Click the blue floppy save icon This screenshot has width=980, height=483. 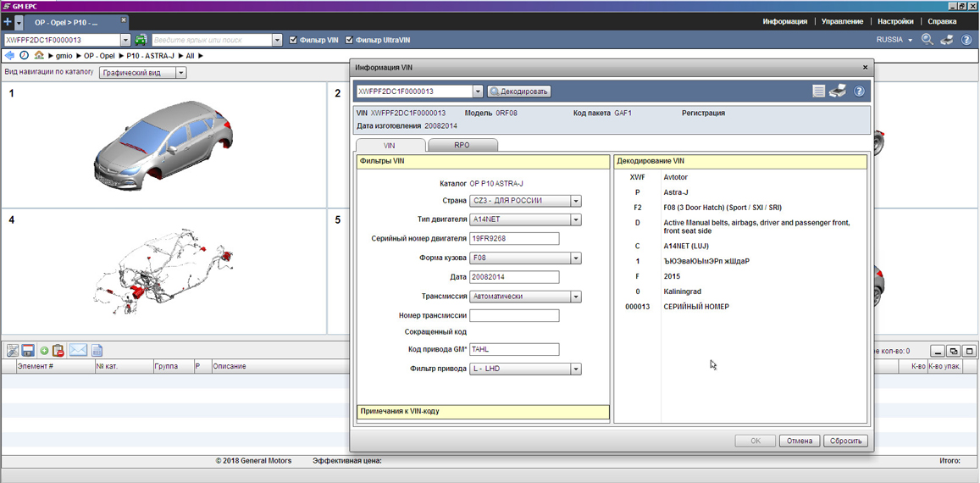tap(28, 351)
